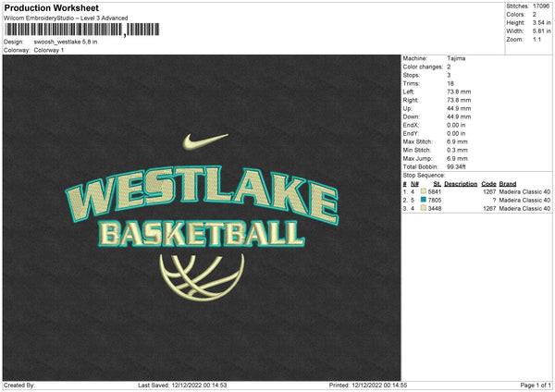This screenshot has height=392, width=555.
Task: Click the Nike swoosh in the design preview
Action: 205,141
